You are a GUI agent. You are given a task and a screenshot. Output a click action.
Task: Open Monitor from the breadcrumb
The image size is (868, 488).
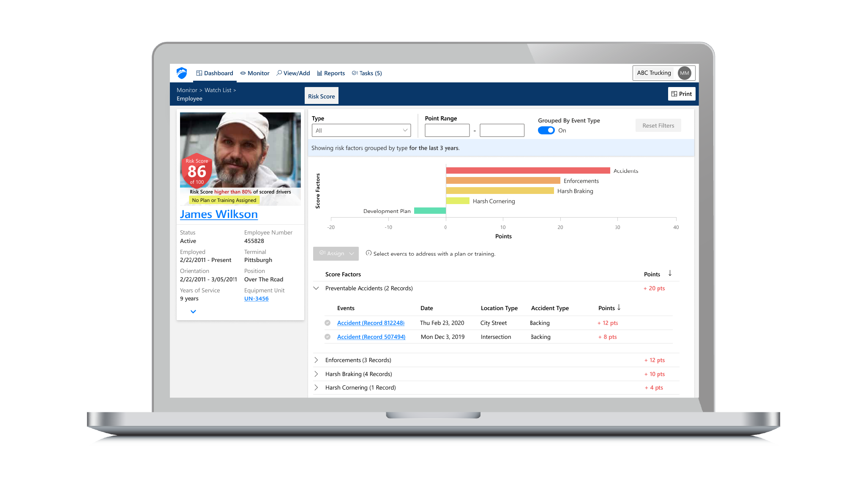186,90
